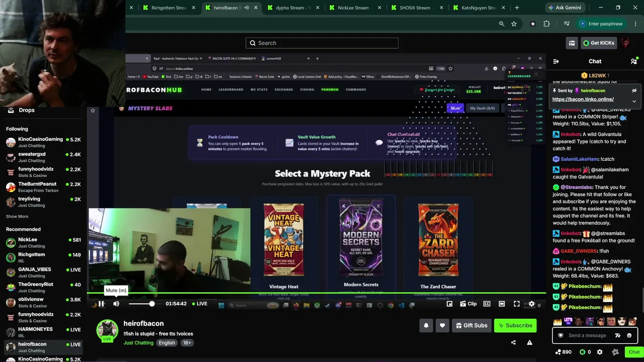Jump to LIVE in the player

200,304
